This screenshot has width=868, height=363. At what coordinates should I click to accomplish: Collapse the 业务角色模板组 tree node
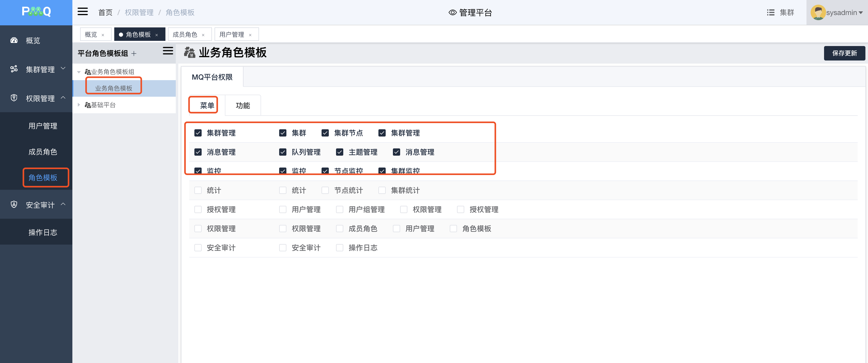point(79,72)
